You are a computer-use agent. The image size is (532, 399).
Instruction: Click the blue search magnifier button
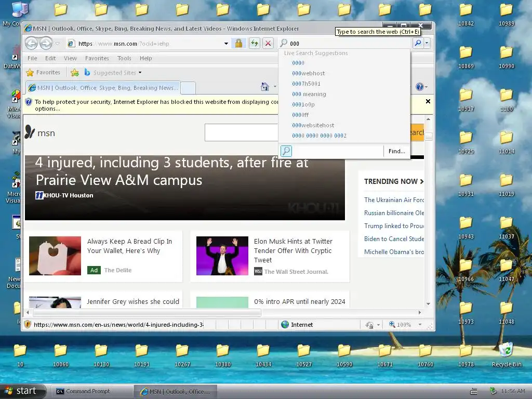pyautogui.click(x=418, y=43)
